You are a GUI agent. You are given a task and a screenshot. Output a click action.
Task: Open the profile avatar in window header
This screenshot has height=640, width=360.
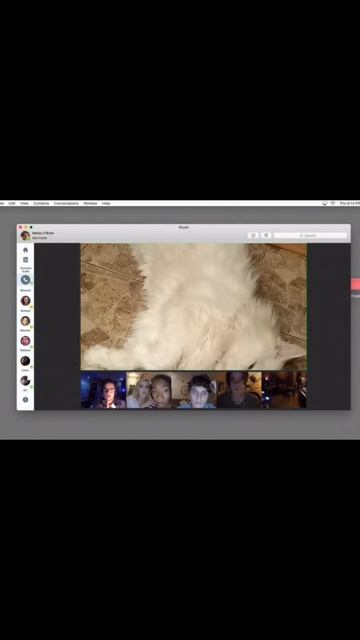[25, 236]
